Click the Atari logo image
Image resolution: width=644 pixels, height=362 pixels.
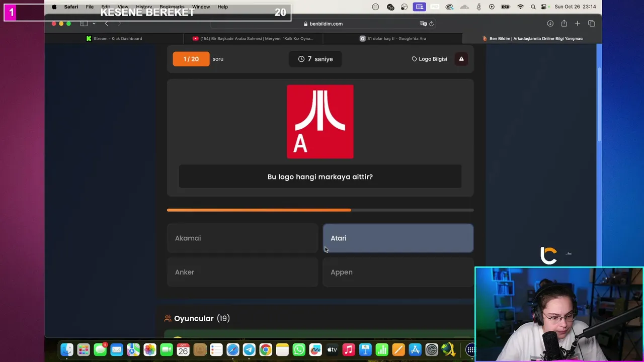tap(320, 122)
